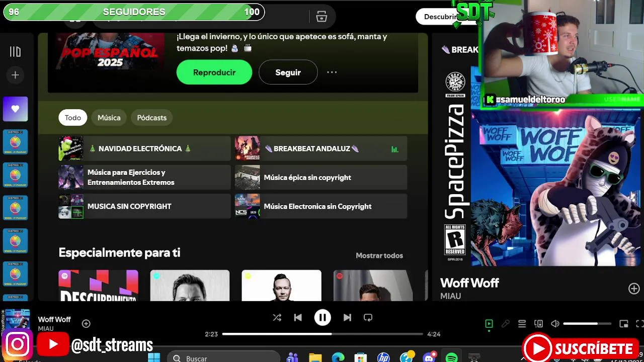The height and width of the screenshot is (362, 644).
Task: Click MIAU artist in the player bar
Action: point(46,328)
